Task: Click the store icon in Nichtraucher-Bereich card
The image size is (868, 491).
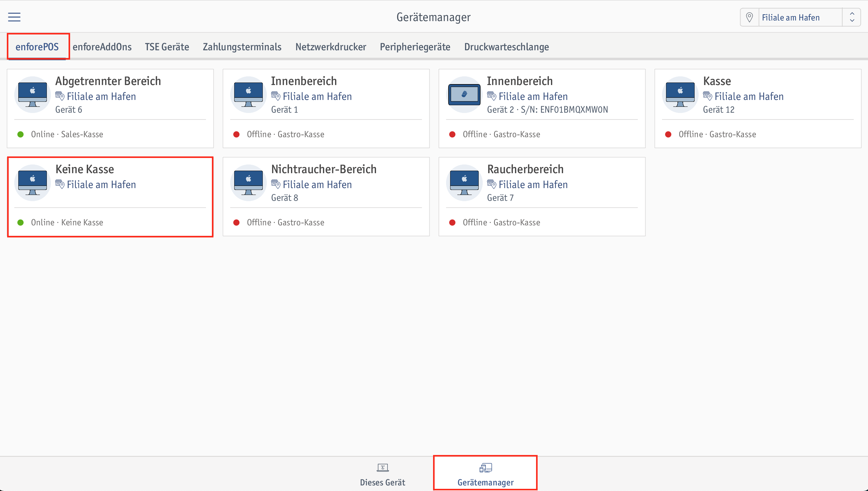Action: [x=275, y=184]
